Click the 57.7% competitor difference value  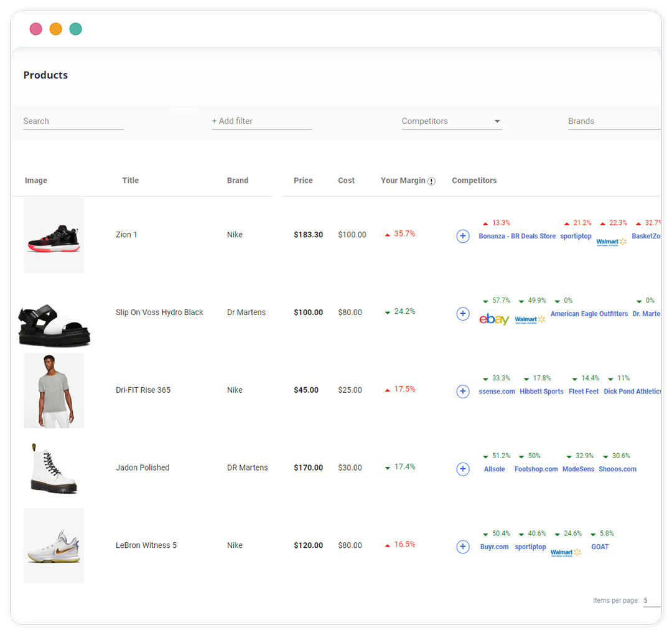click(501, 301)
